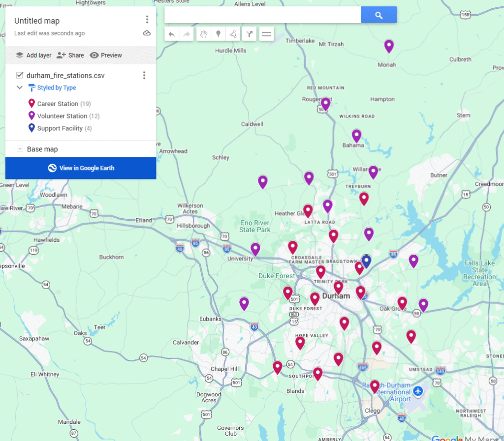The height and width of the screenshot is (441, 504).
Task: Click in the map search field
Action: tap(263, 15)
